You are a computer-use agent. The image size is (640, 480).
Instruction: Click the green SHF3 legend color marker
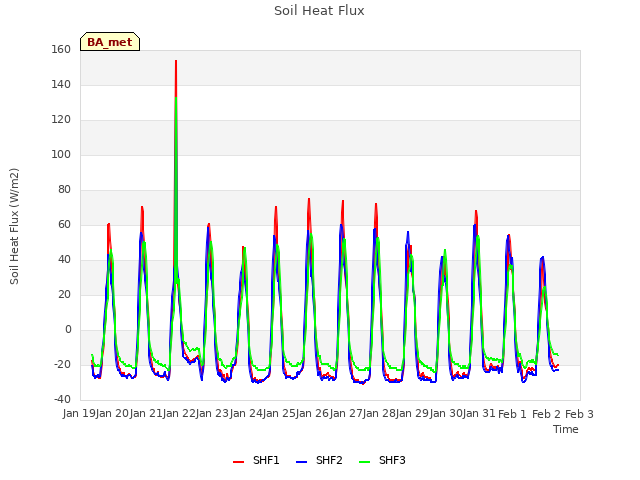(x=364, y=462)
